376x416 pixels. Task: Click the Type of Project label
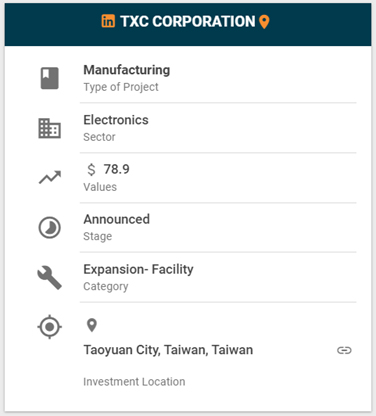click(121, 87)
